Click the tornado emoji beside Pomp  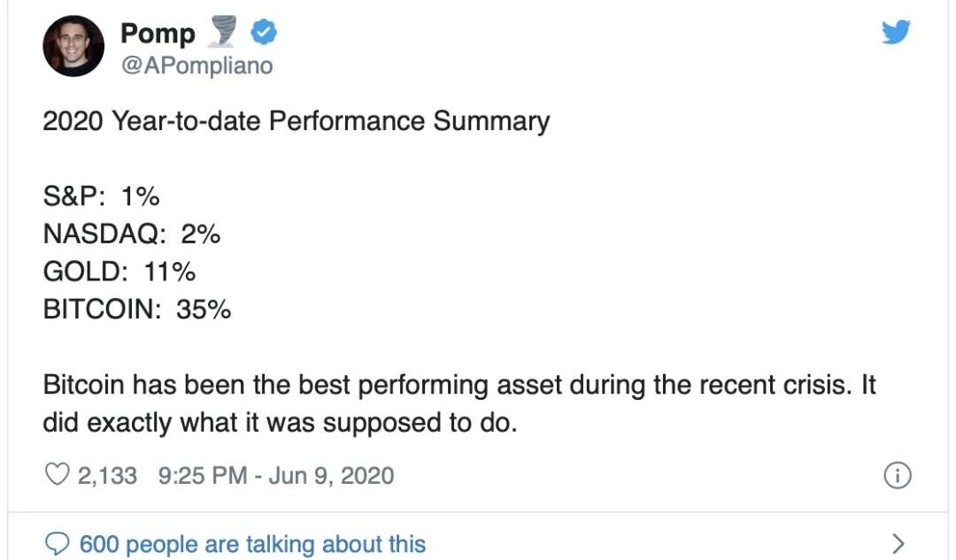coord(222,32)
